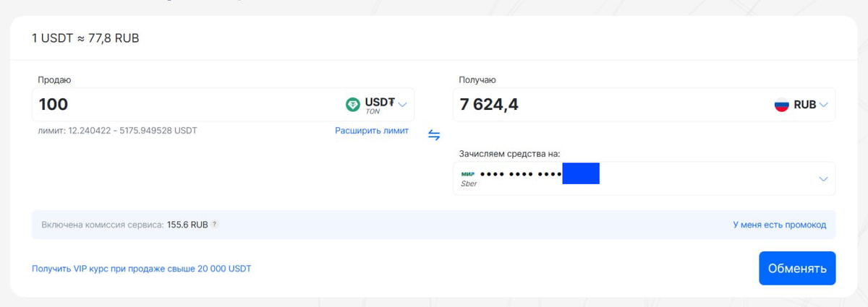This screenshot has width=868, height=307.
Task: Click the "RUB" currency label
Action: pyautogui.click(x=804, y=105)
